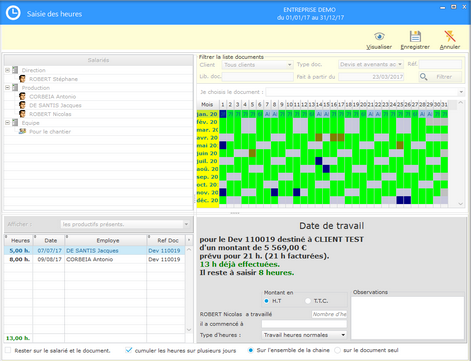Click the DE SANTIS Jacques avatar icon

pyautogui.click(x=22, y=105)
